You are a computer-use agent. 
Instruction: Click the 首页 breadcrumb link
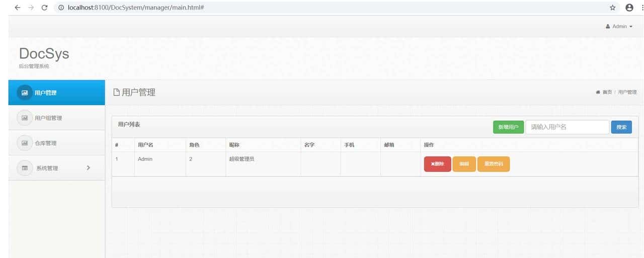[607, 92]
